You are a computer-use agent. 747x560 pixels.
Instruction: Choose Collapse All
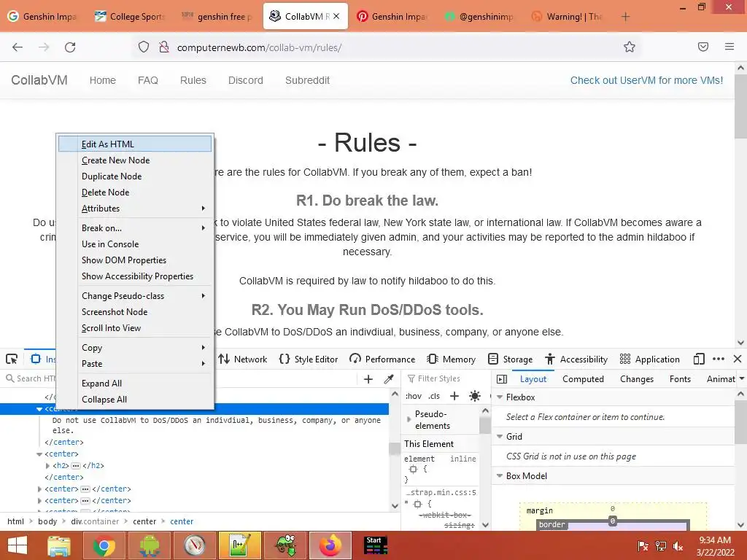pos(135,400)
